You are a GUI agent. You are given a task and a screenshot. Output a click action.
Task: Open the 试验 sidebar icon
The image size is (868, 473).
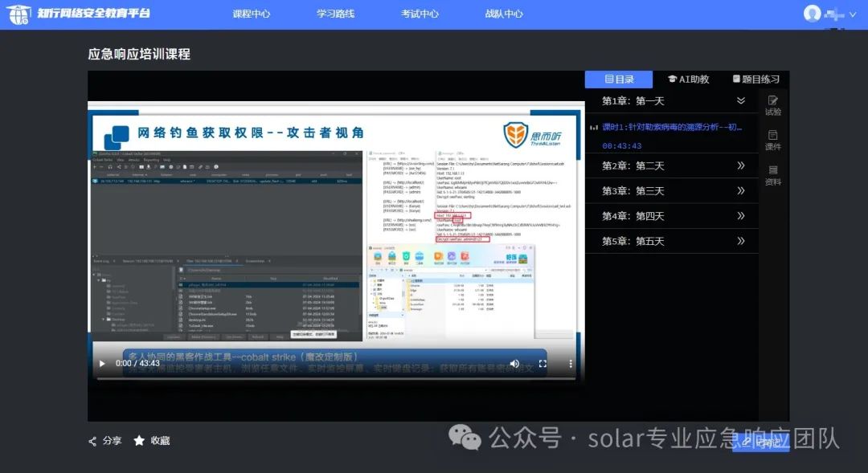point(773,105)
